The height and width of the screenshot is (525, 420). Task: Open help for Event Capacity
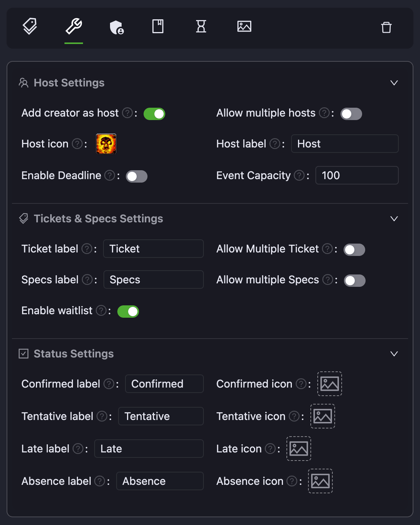pos(299,175)
